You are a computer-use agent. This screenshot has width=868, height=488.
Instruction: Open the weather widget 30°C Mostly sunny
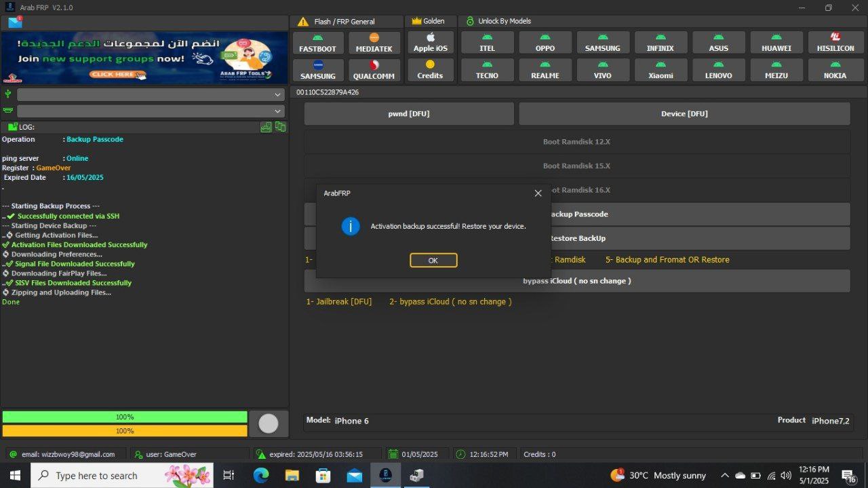(x=658, y=475)
